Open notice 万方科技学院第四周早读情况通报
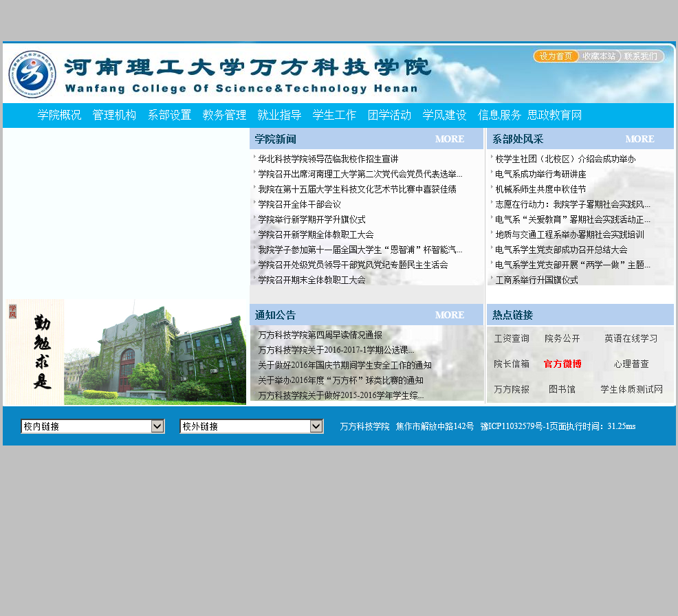The height and width of the screenshot is (616, 678). pos(320,335)
